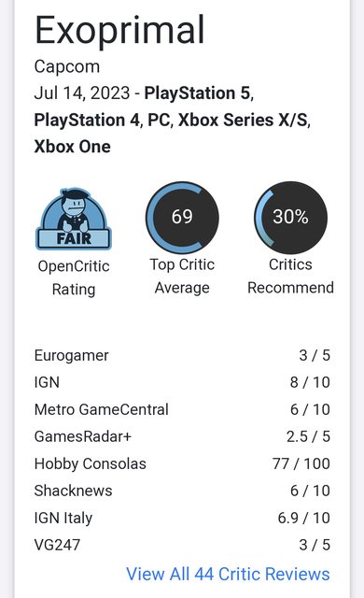Open the Hobby Consolas review
Screen dimensions: 364x598
tap(182, 463)
